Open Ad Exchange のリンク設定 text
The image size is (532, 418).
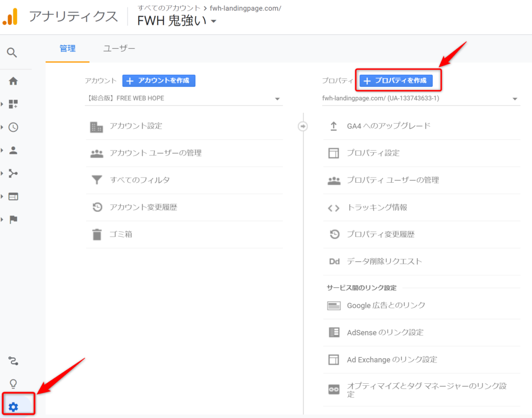[392, 360]
